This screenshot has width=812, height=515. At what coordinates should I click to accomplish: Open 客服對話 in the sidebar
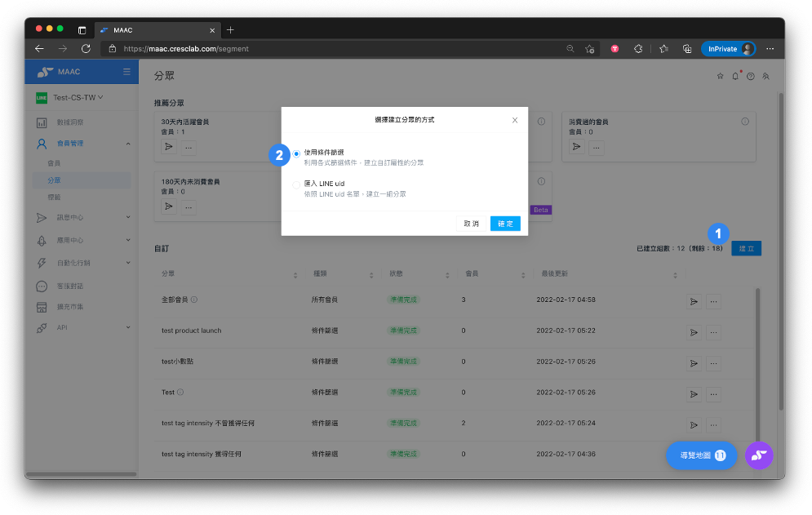click(70, 286)
